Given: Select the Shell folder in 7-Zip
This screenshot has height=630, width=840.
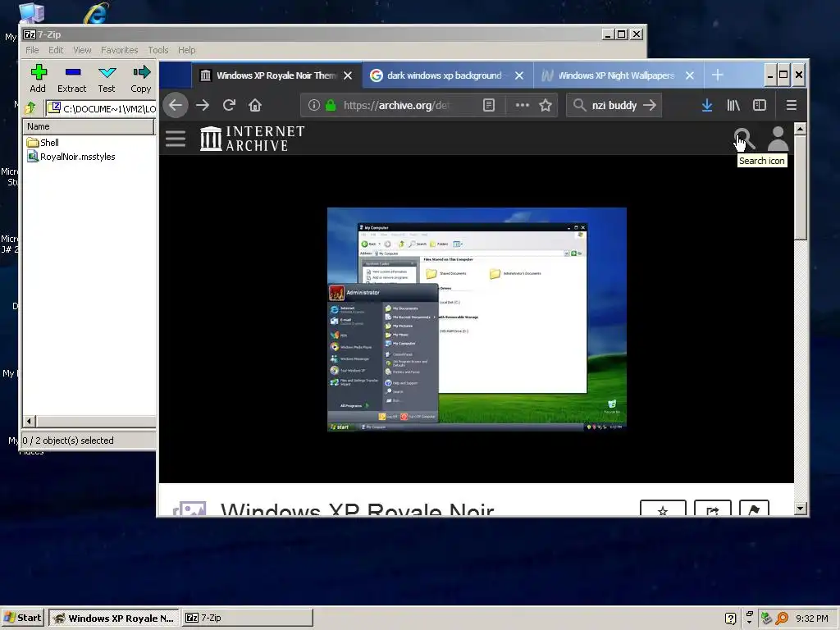Looking at the screenshot, I should point(43,143).
